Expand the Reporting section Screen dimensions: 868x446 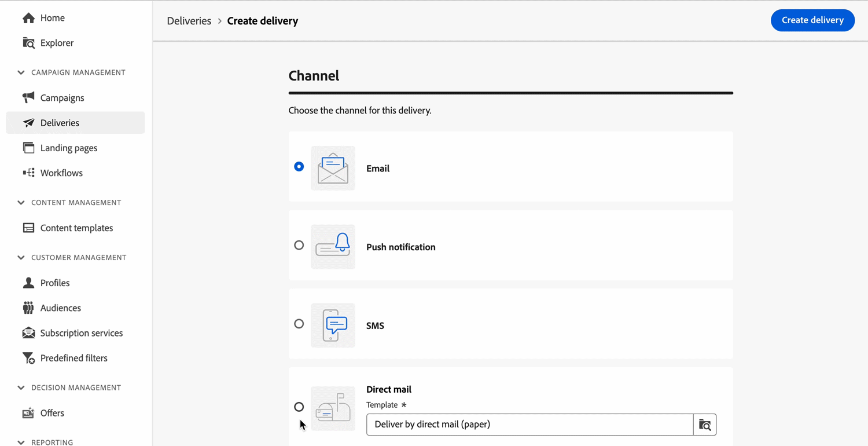[21, 441]
